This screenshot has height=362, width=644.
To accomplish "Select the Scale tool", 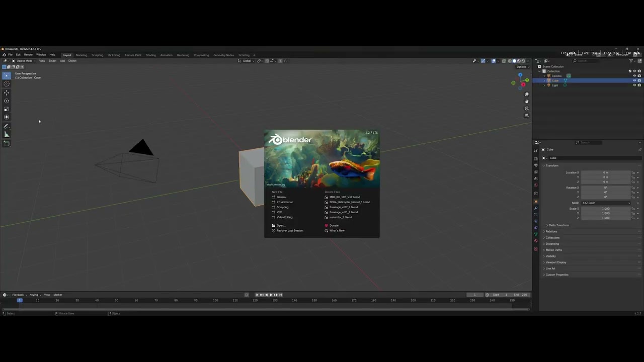I will pos(7,109).
